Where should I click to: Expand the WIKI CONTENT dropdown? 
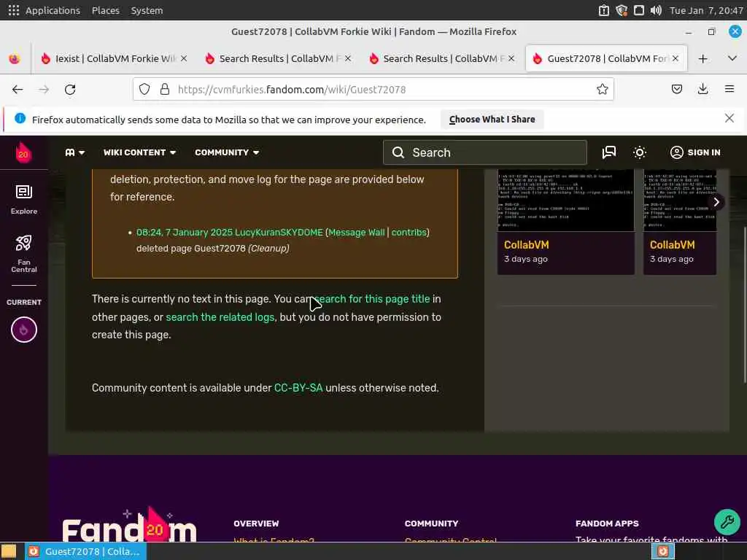[139, 152]
